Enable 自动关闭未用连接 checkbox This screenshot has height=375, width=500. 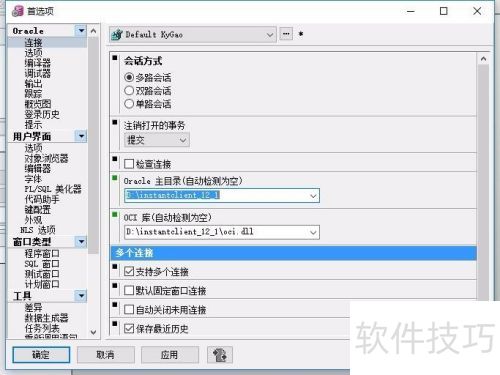pyautogui.click(x=129, y=310)
